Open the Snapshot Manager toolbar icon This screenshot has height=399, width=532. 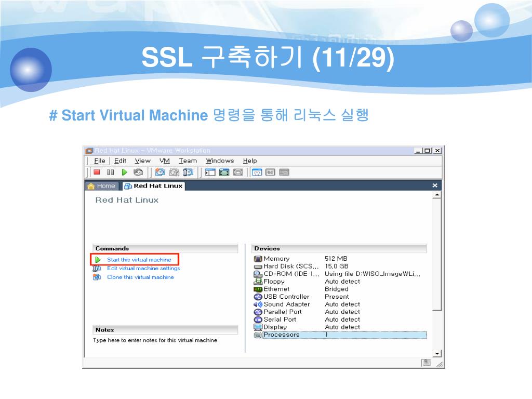[x=188, y=172]
